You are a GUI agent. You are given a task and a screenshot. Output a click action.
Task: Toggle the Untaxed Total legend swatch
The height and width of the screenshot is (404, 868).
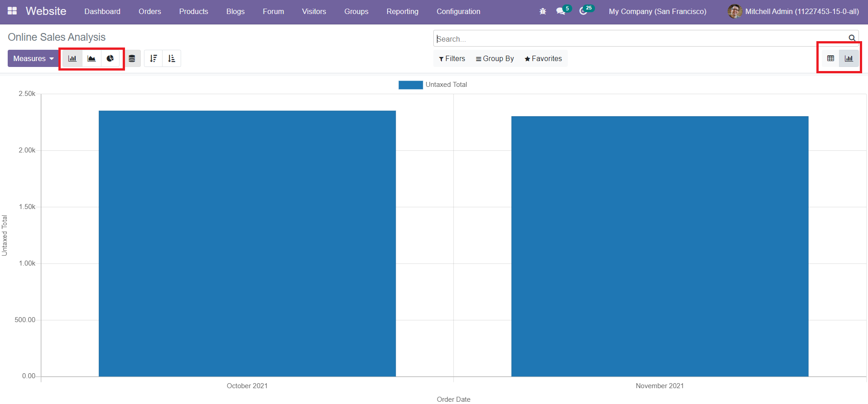(x=410, y=85)
